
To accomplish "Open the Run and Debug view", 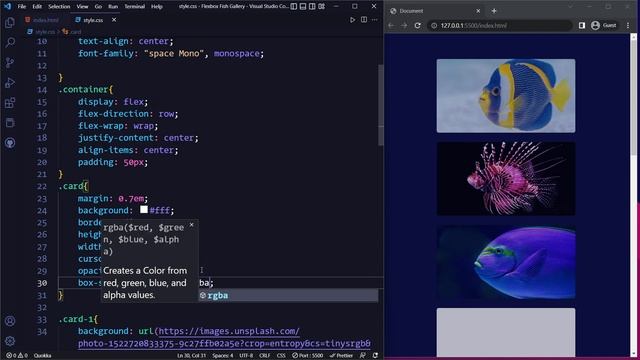I will point(10,82).
